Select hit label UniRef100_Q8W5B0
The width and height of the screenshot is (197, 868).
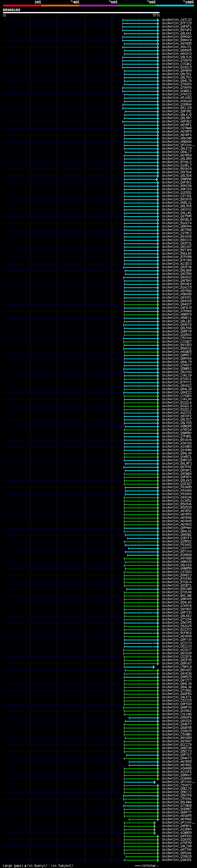(x=177, y=433)
